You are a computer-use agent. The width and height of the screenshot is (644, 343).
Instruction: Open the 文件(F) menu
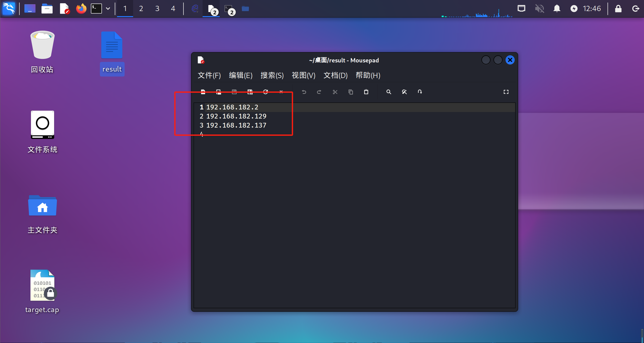click(x=209, y=75)
